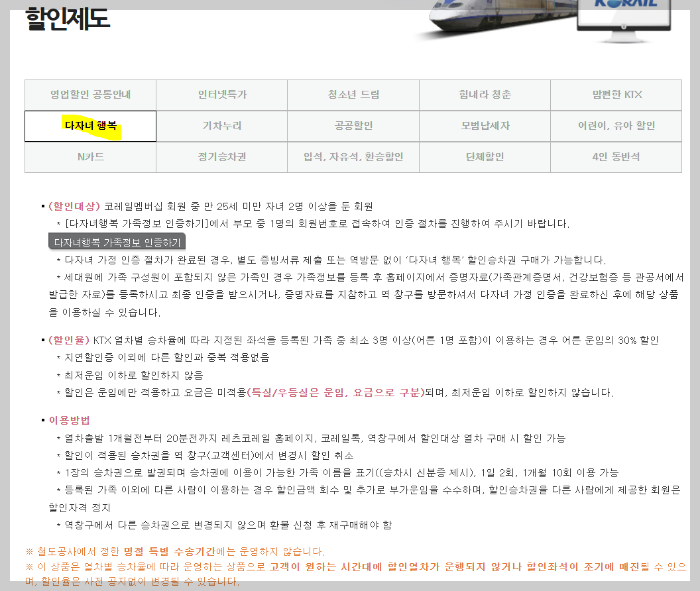Select the 4인 동반석 tab
Viewport: 700px width, 591px height.
[616, 157]
